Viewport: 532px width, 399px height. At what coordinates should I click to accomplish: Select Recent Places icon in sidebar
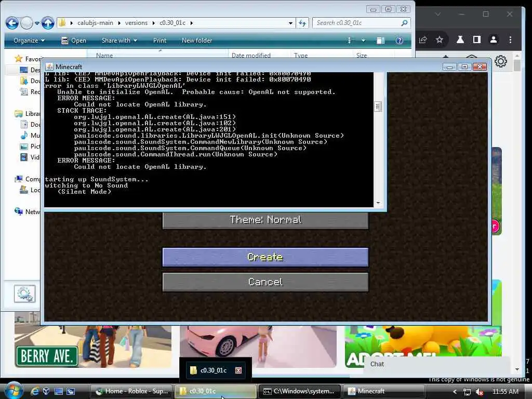24,91
